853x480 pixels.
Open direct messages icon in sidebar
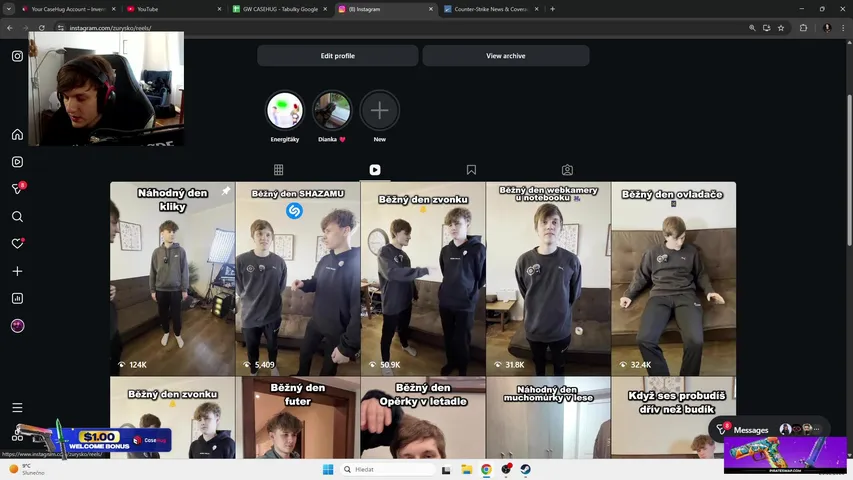click(x=17, y=189)
